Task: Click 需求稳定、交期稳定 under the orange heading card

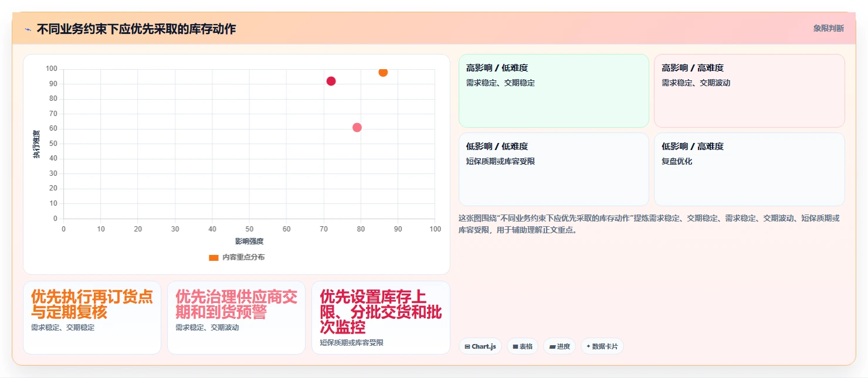Action: pyautogui.click(x=63, y=328)
